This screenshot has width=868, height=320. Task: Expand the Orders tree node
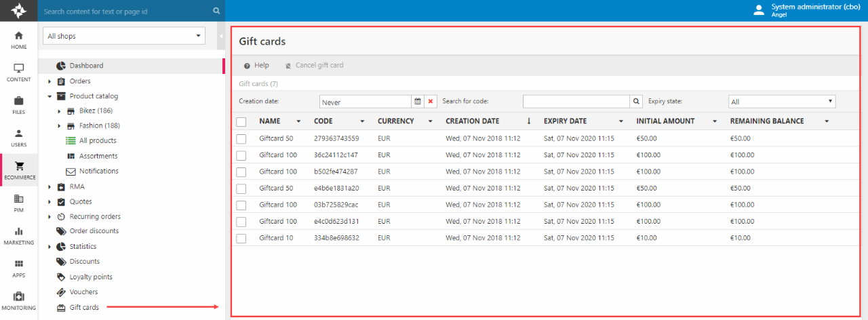tap(50, 81)
